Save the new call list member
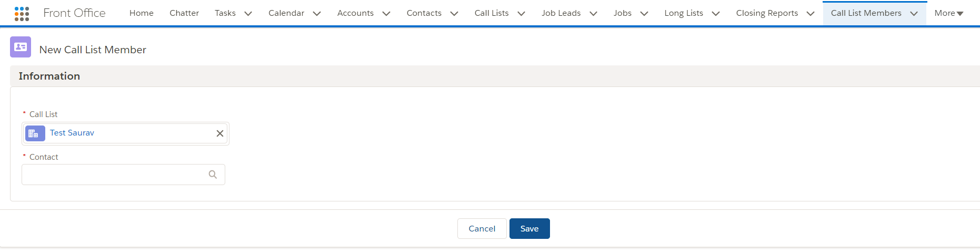The height and width of the screenshot is (251, 980). 529,228
